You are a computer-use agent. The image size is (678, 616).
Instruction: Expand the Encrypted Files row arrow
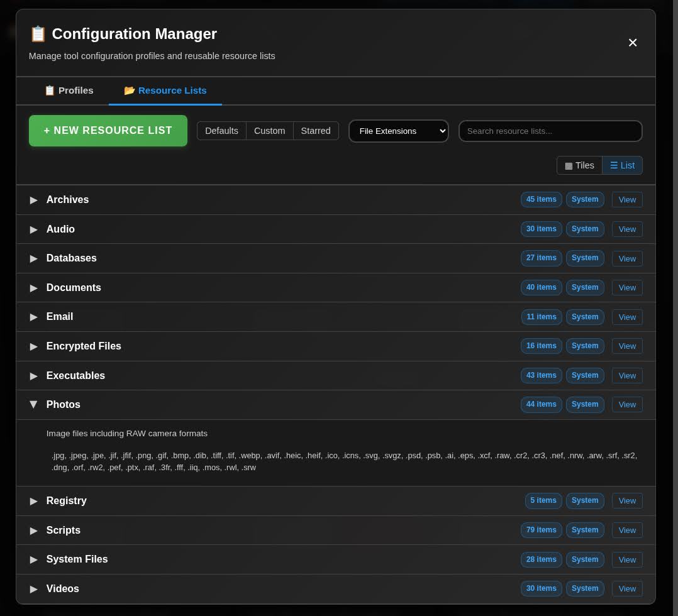coord(33,346)
